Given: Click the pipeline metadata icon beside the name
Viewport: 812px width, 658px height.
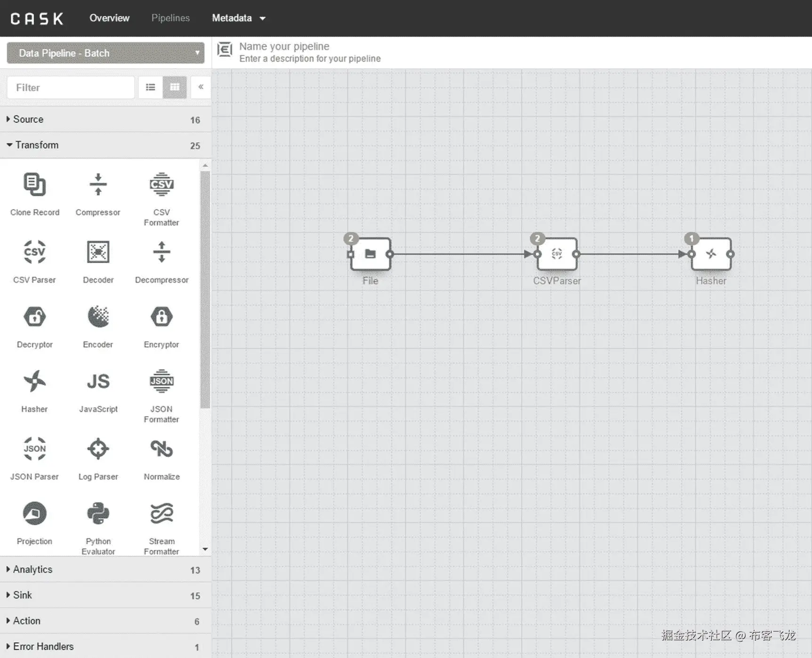Looking at the screenshot, I should (x=225, y=49).
